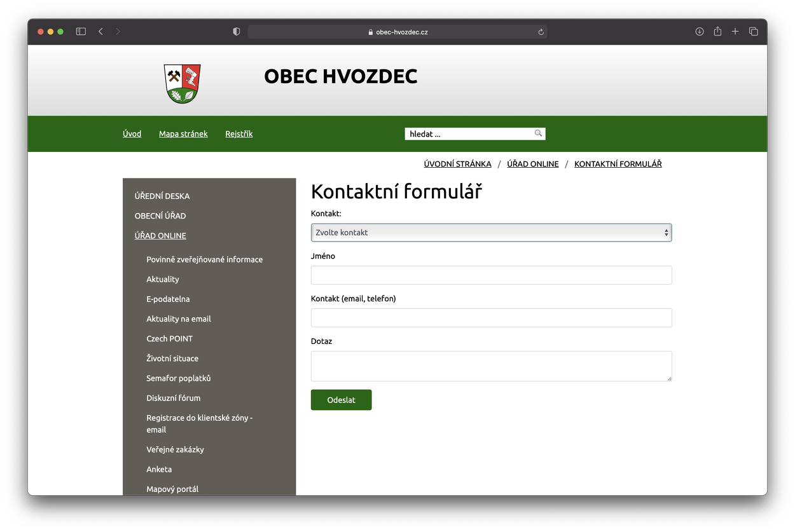Open Mapa stránek in the green navigation bar
This screenshot has height=532, width=795.
coord(183,134)
